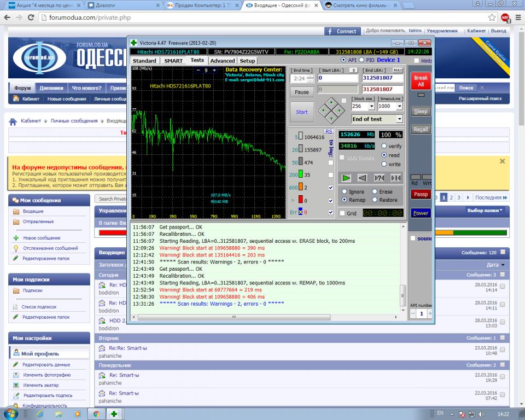
Task: Toggle the Grid checkbox
Action: [x=342, y=213]
